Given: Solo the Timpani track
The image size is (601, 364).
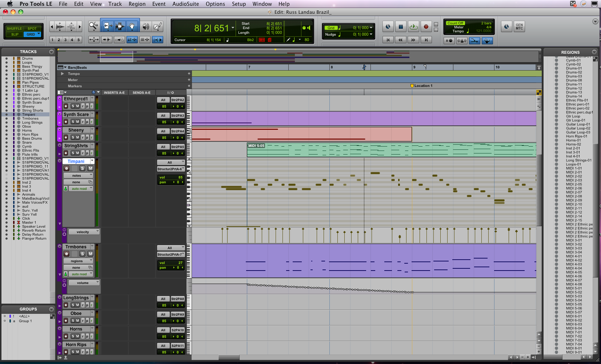Looking at the screenshot, I should (x=83, y=168).
